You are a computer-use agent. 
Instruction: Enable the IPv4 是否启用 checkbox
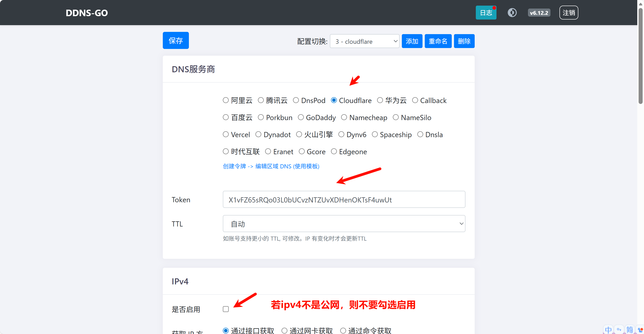(x=226, y=309)
